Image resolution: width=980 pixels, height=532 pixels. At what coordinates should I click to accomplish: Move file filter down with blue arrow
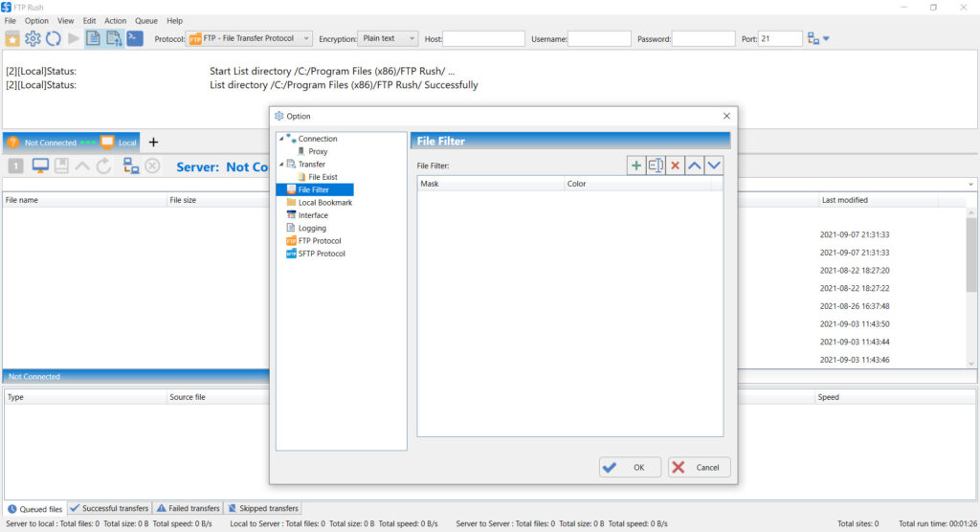tap(714, 166)
